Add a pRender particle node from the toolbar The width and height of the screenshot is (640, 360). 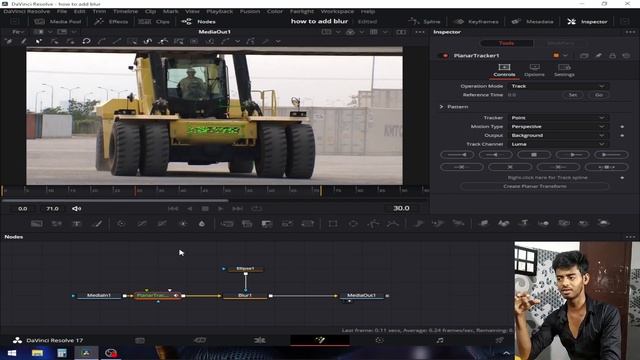[458, 223]
